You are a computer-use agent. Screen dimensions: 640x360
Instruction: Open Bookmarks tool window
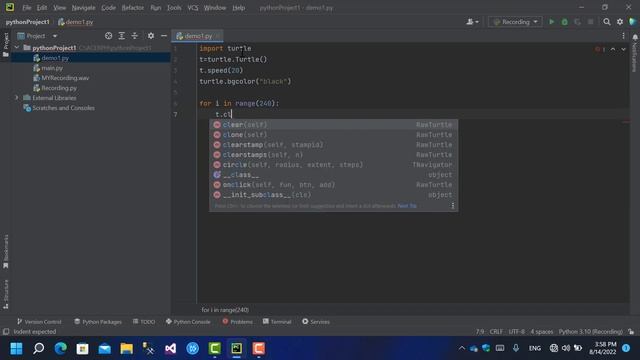[6, 251]
